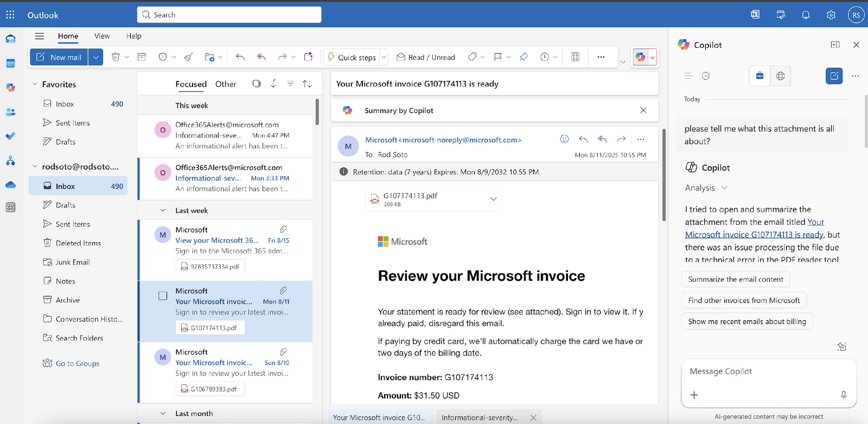Switch to the Help ribbon tab
This screenshot has width=868, height=424.
134,36
